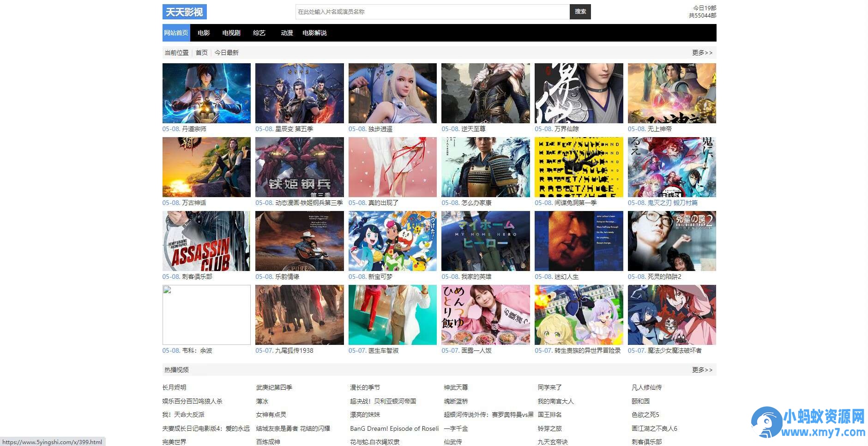Click the 05-08. 刺客俱乐部 title link
The width and height of the screenshot is (868, 446).
(x=187, y=277)
